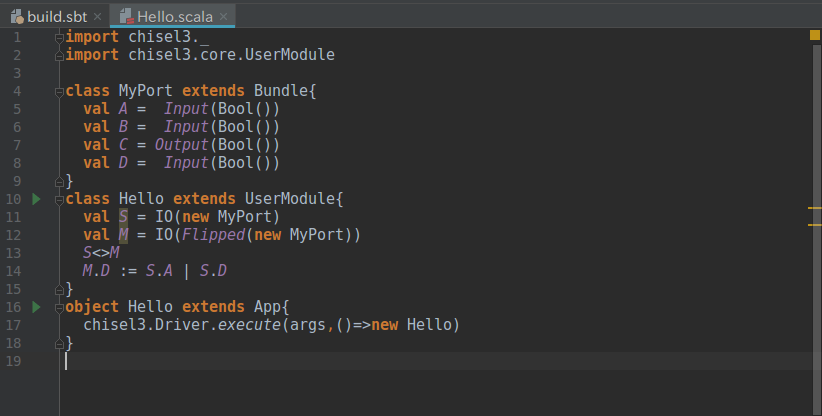This screenshot has height=416, width=822.
Task: Collapse class MyPort fold marker
Action: coord(59,92)
